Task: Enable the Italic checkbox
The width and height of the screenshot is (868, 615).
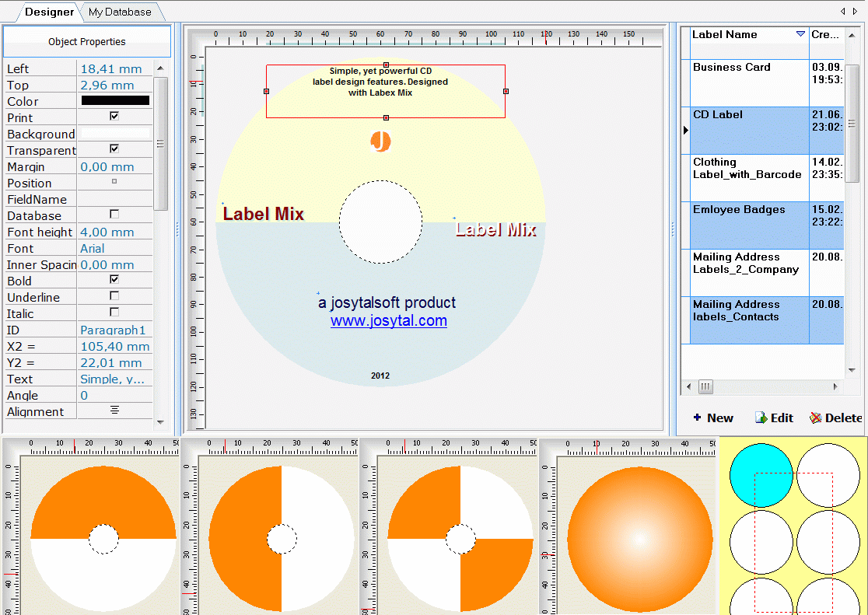Action: (x=114, y=313)
